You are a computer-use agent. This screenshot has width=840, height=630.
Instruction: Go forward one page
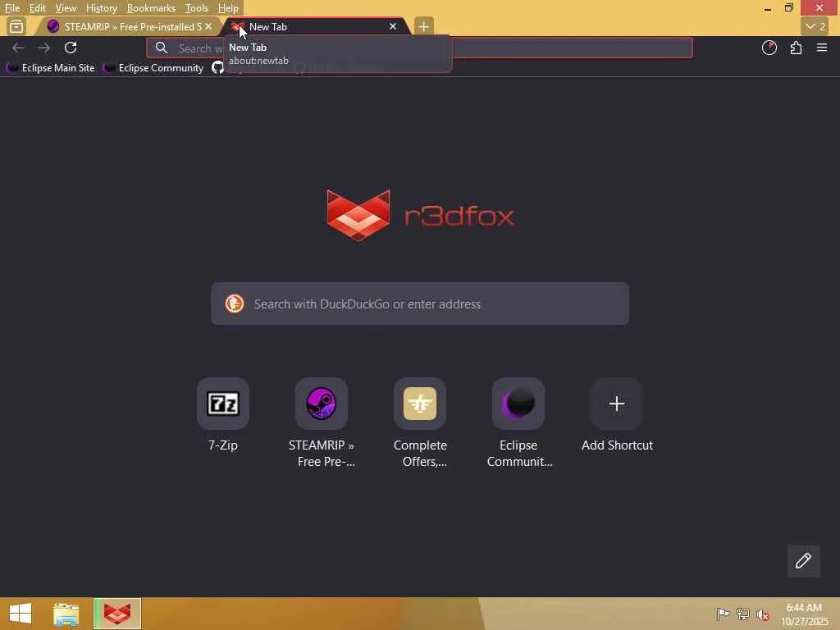(x=44, y=48)
